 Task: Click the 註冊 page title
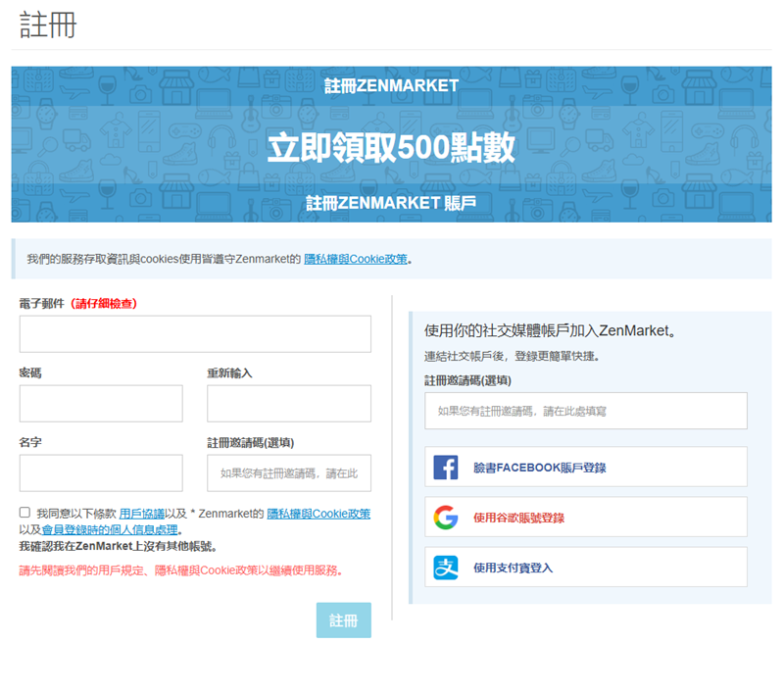(48, 25)
